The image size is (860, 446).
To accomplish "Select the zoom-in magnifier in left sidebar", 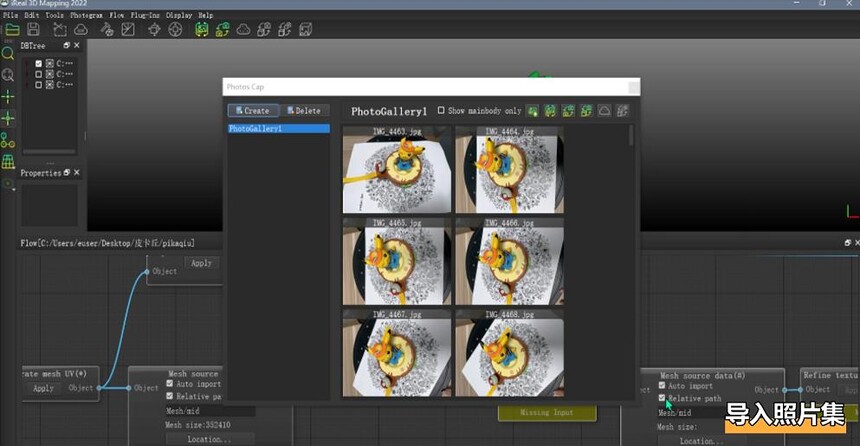I will pyautogui.click(x=8, y=75).
